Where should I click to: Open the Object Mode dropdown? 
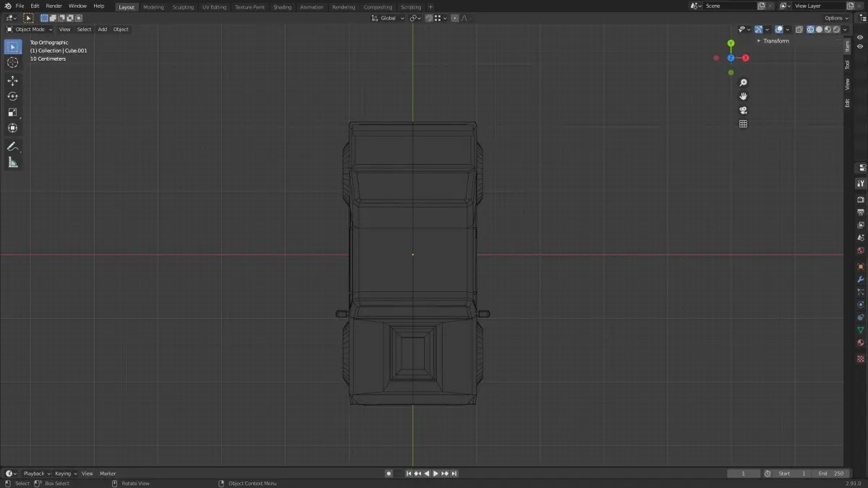[x=30, y=30]
